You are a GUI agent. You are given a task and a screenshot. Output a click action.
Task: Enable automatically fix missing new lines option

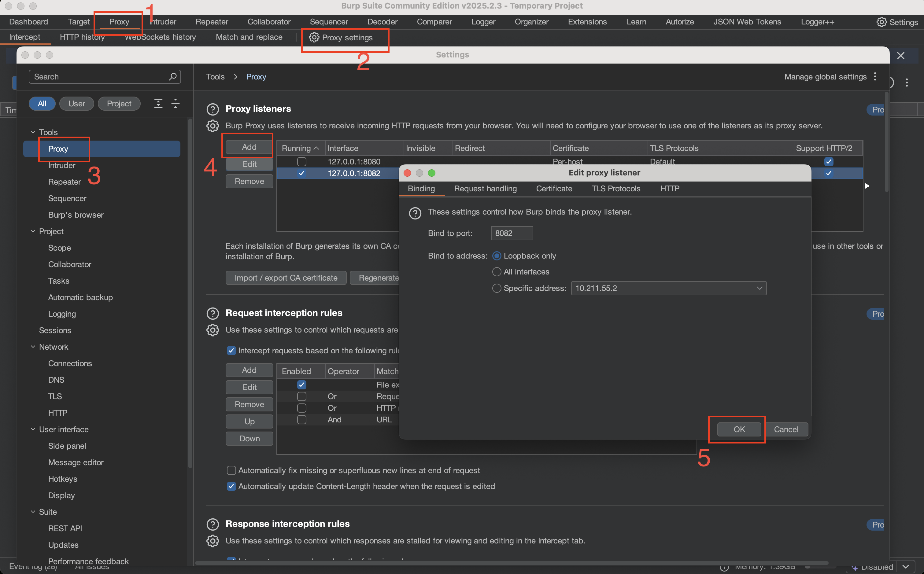(231, 470)
